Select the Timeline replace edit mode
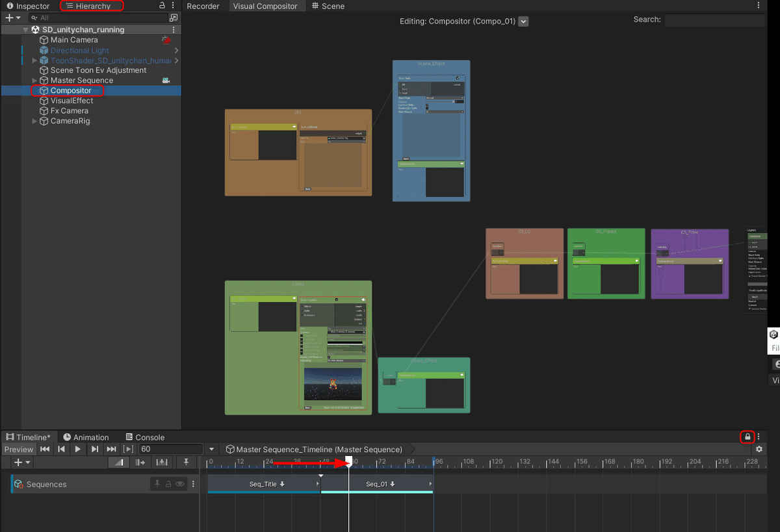The image size is (780, 532). (x=162, y=462)
